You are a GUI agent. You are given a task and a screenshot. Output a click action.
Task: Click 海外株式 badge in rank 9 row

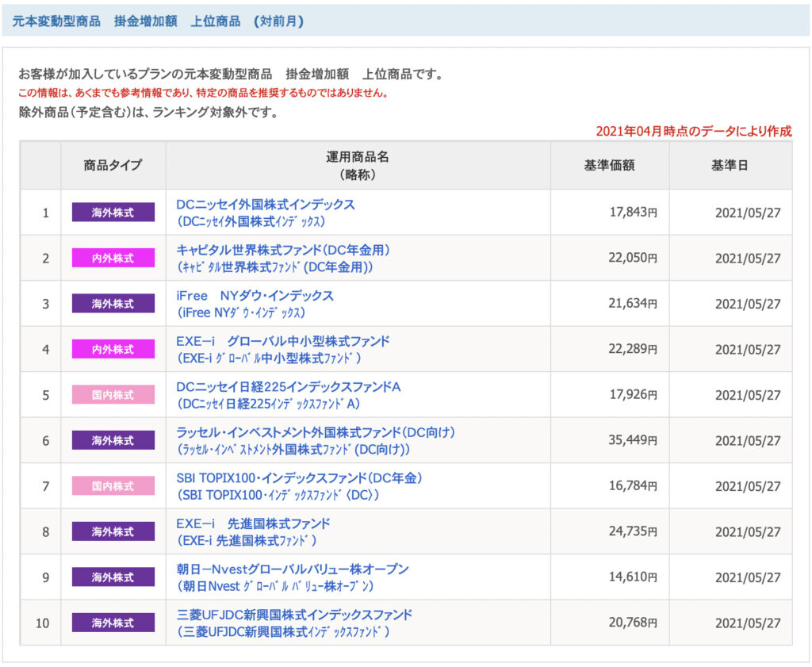pyautogui.click(x=113, y=577)
